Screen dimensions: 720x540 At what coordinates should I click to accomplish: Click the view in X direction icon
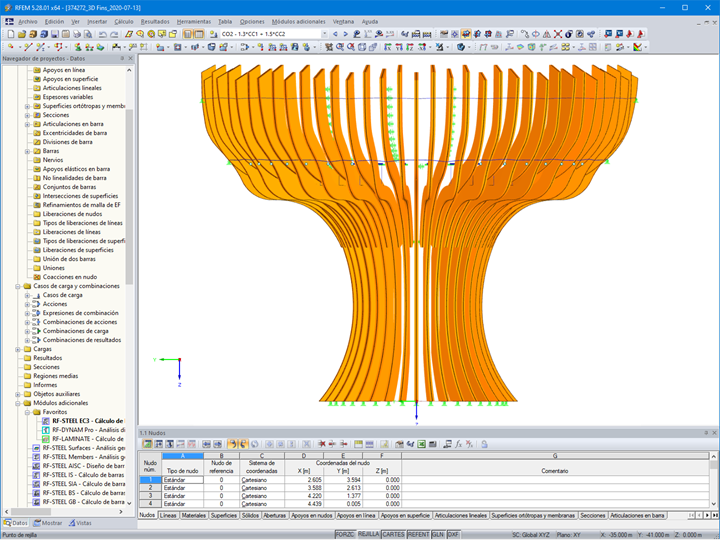[x=388, y=47]
